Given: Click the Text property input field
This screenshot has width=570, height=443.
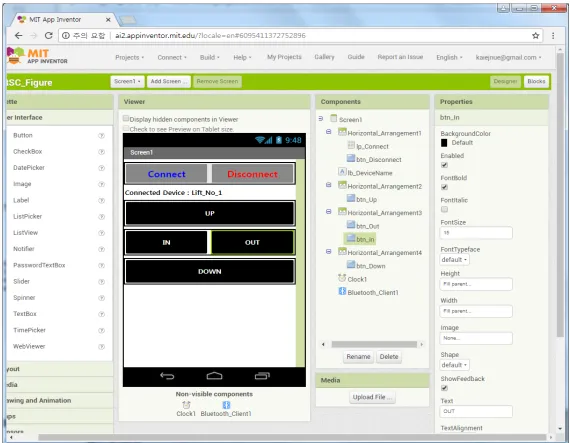Looking at the screenshot, I should (476, 411).
